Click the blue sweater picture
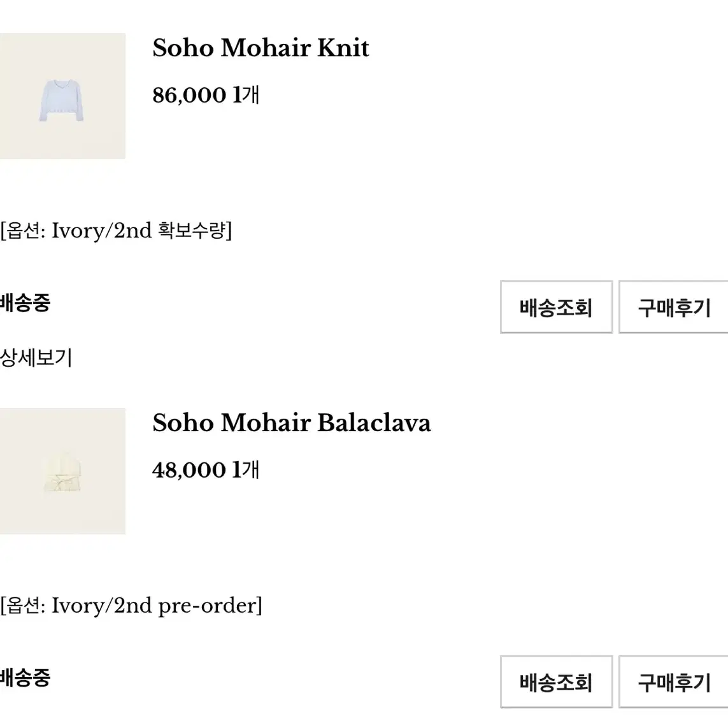 (x=61, y=101)
